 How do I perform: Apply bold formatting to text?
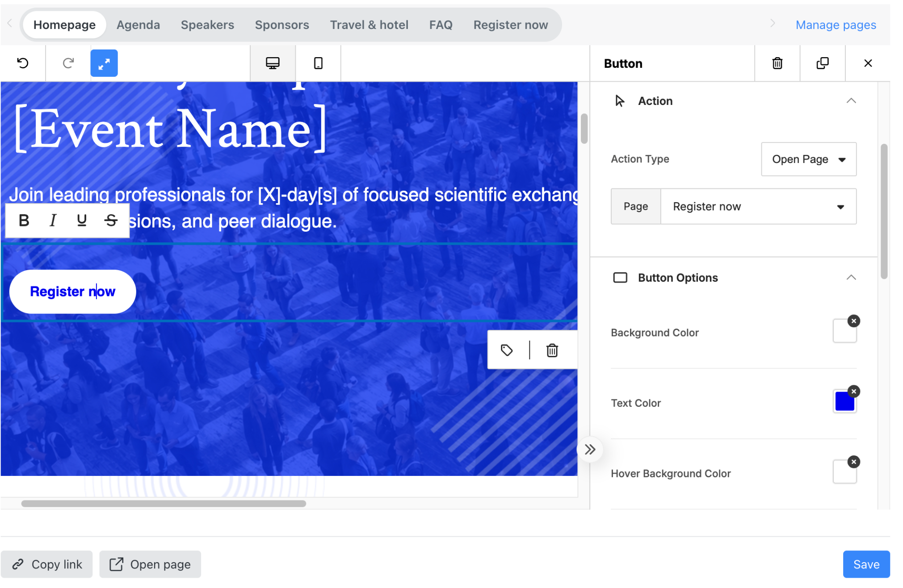point(24,220)
